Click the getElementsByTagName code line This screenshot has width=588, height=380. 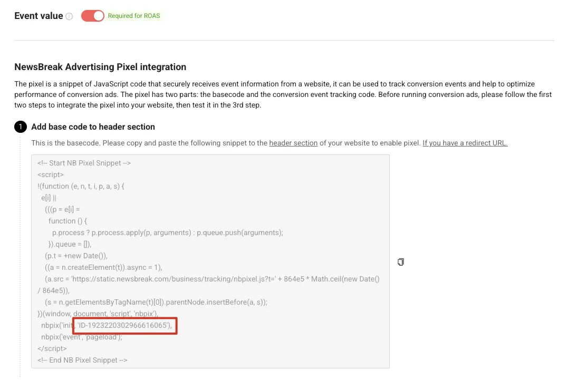[156, 303]
